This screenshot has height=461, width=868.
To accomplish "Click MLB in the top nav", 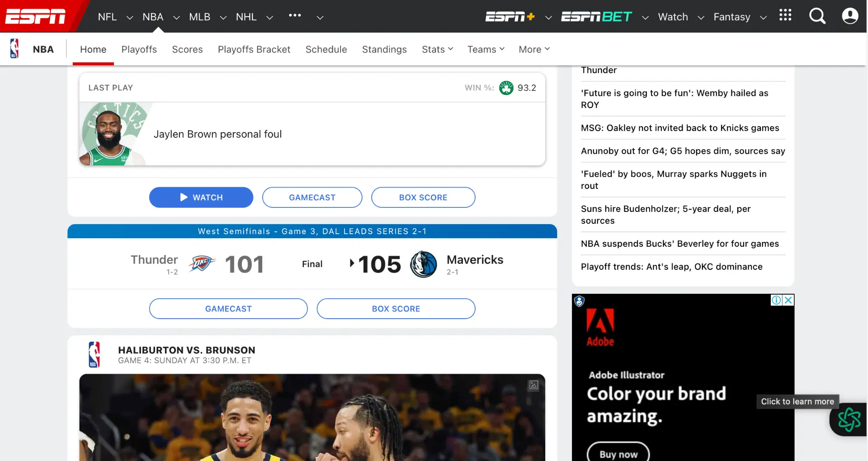I will coord(199,17).
